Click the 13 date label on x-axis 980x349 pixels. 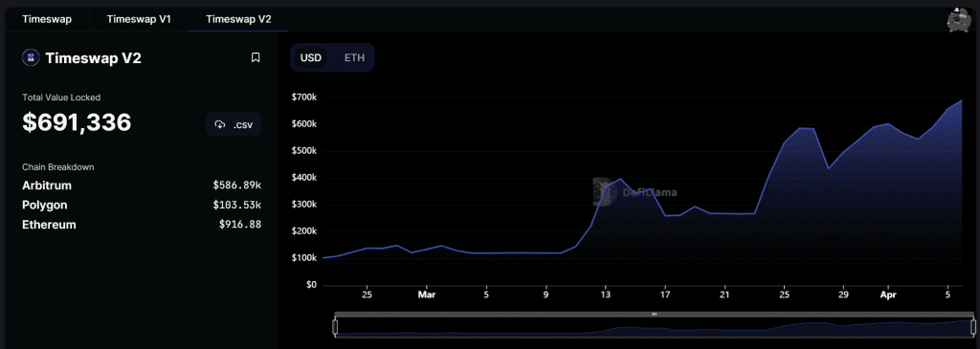point(606,294)
